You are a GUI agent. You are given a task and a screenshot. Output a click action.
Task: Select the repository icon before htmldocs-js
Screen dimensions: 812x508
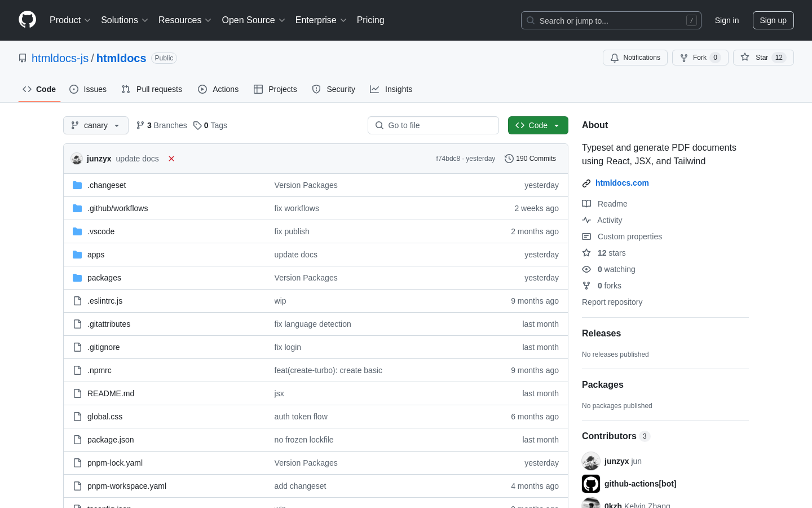(23, 58)
